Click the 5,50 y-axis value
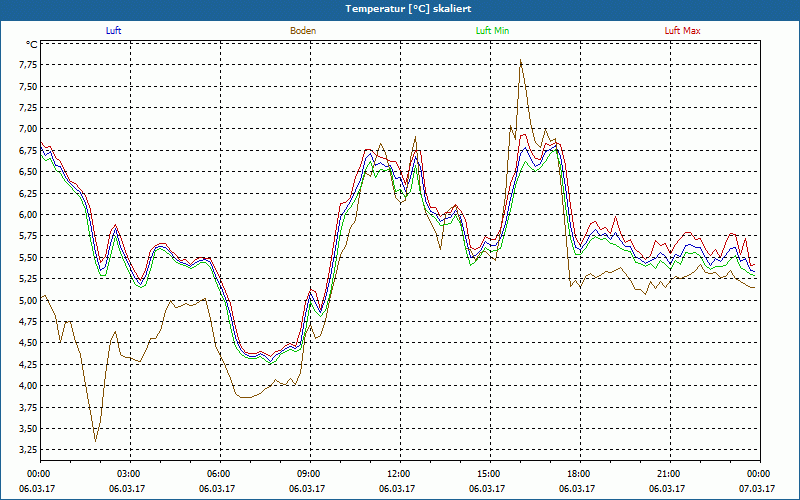Viewport: 800px width, 500px height. point(28,258)
